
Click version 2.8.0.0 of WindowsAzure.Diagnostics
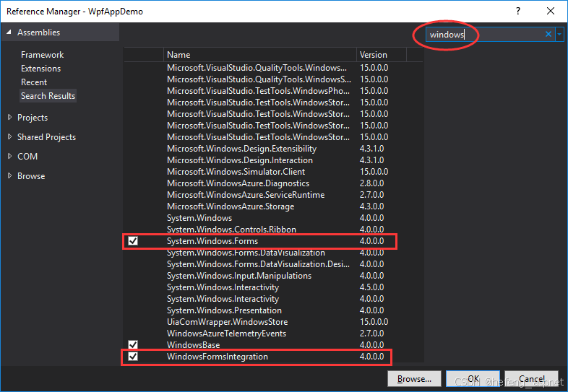click(x=371, y=183)
